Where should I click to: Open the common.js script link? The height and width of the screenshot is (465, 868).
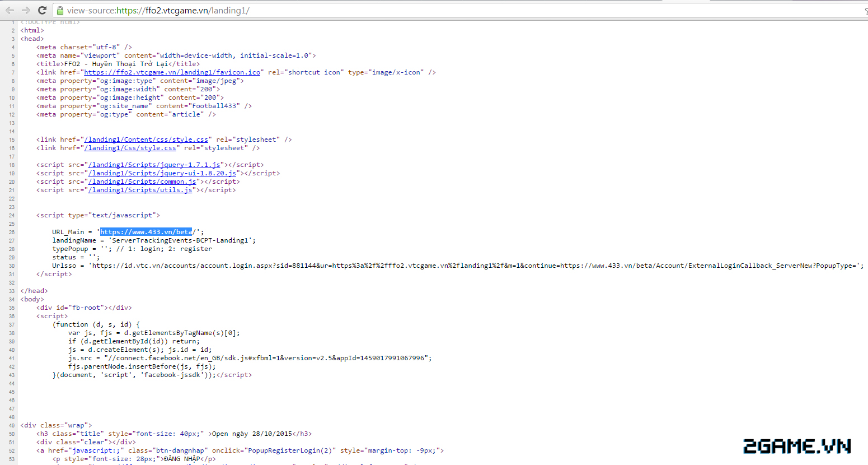142,182
